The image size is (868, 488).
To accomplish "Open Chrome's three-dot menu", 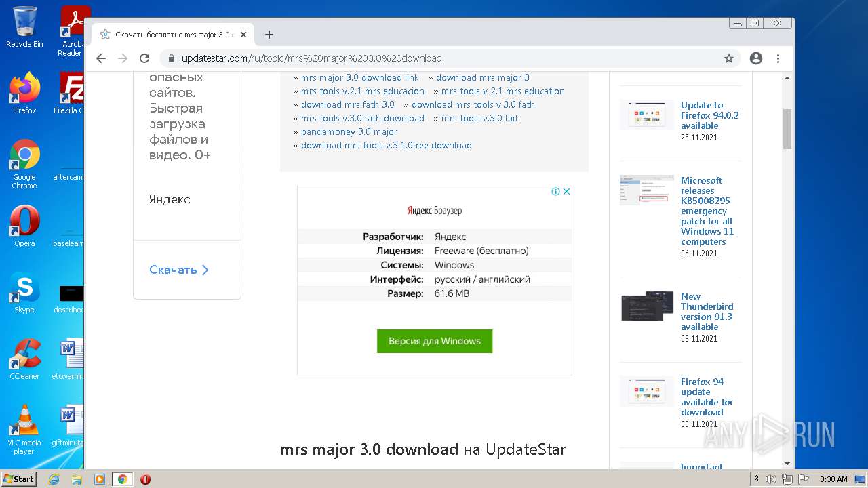I will (x=778, y=58).
